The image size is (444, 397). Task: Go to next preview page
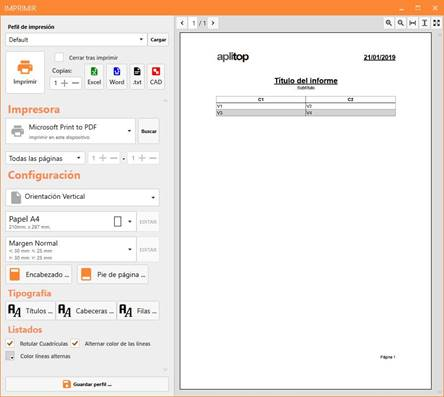pos(213,23)
